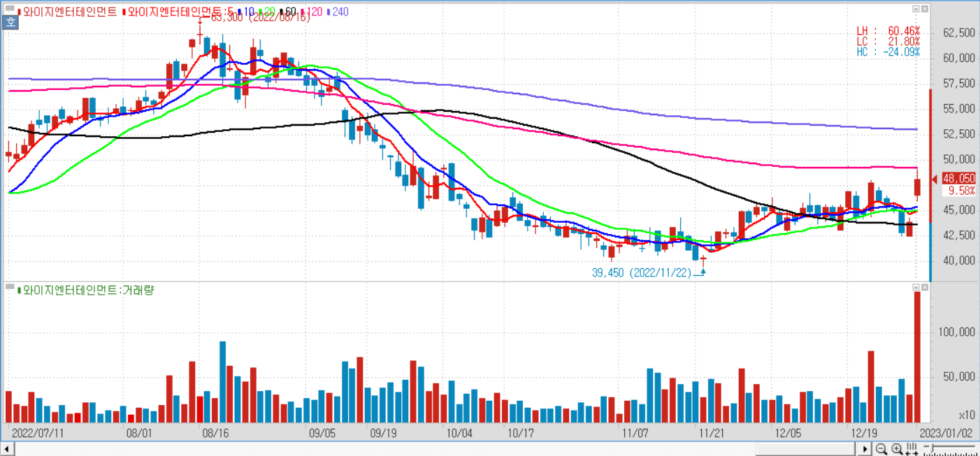980x456 pixels.
Task: Click the 2023/01/02 date label
Action: coord(946,433)
